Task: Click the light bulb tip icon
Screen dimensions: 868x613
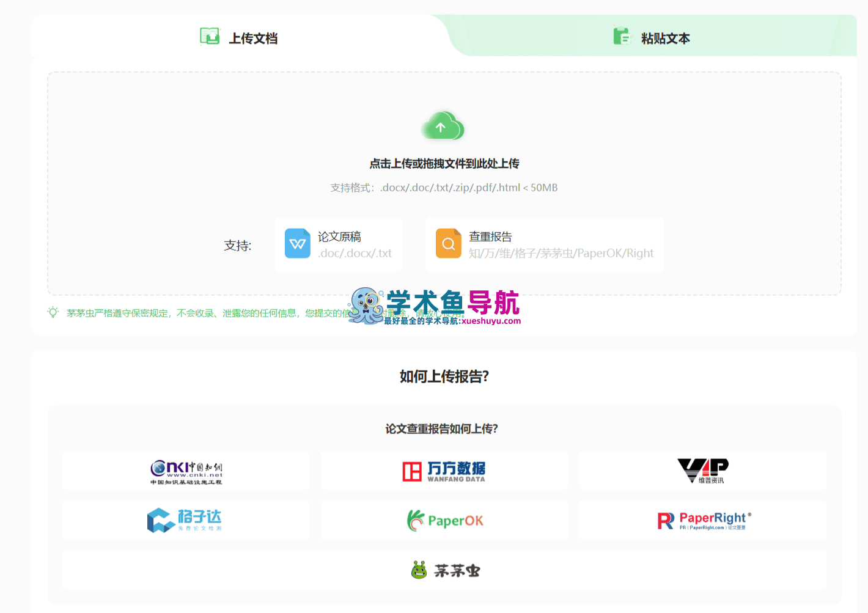Action: (53, 312)
